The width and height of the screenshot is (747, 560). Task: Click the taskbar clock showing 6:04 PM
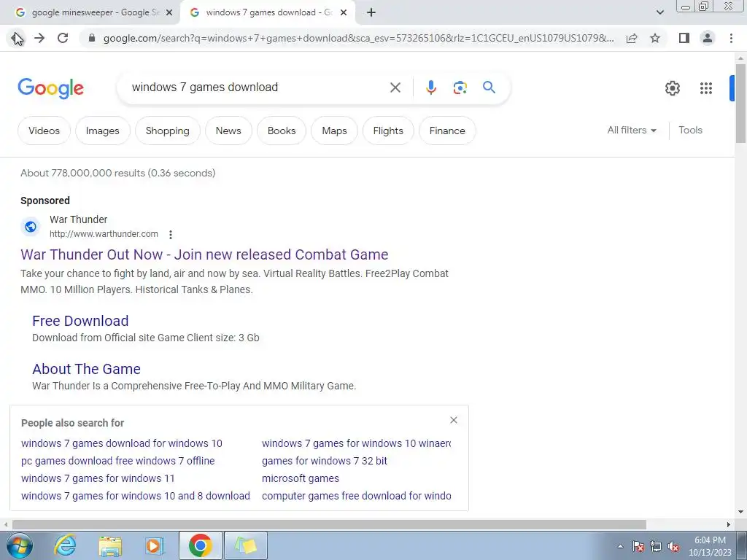tap(710, 546)
